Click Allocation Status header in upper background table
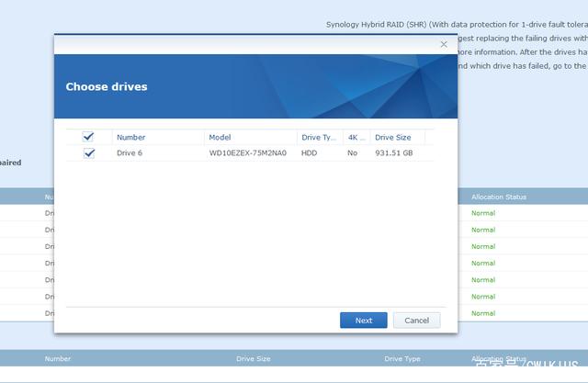Screen dimensions: 588x383 click(x=499, y=197)
